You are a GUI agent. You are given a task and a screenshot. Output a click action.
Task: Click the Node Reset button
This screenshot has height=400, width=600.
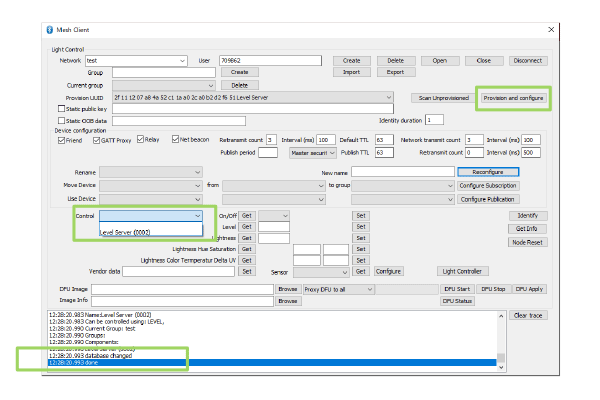click(x=528, y=242)
